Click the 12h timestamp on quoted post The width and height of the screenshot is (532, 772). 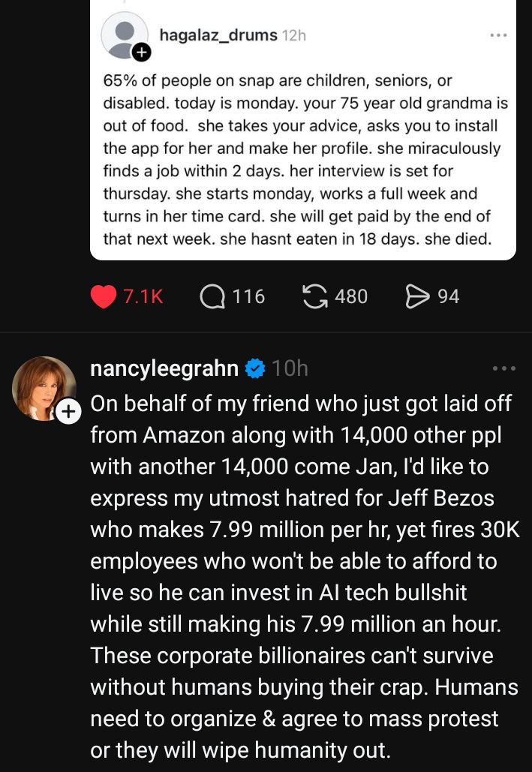coord(293,35)
